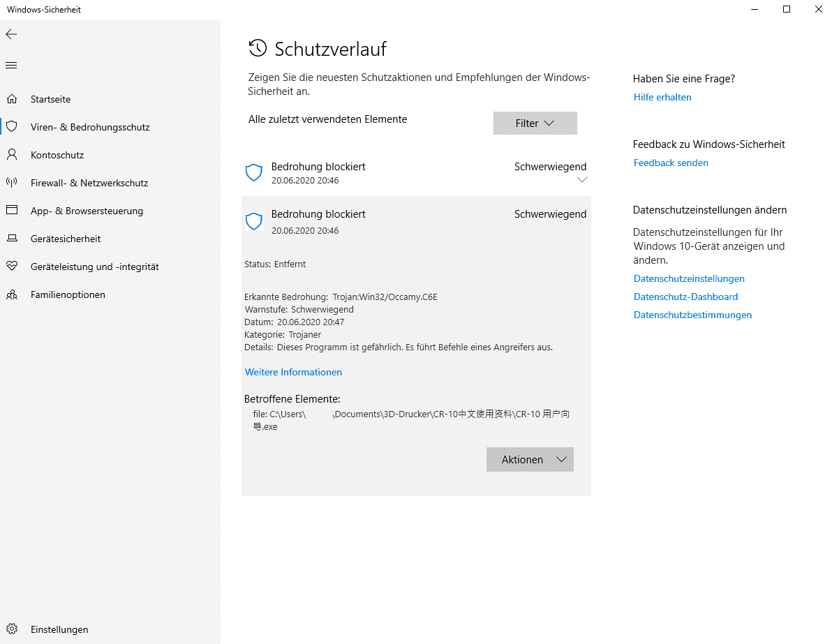Click the heart icon for Geräteleistung und -integrität
Screen dimensions: 832x644
pyautogui.click(x=12, y=266)
